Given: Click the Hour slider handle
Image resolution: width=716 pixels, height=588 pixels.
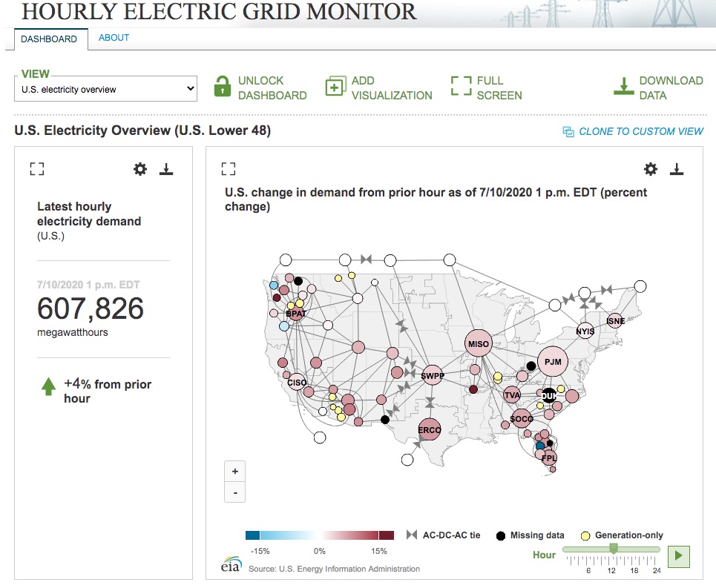Looking at the screenshot, I should click(x=614, y=549).
